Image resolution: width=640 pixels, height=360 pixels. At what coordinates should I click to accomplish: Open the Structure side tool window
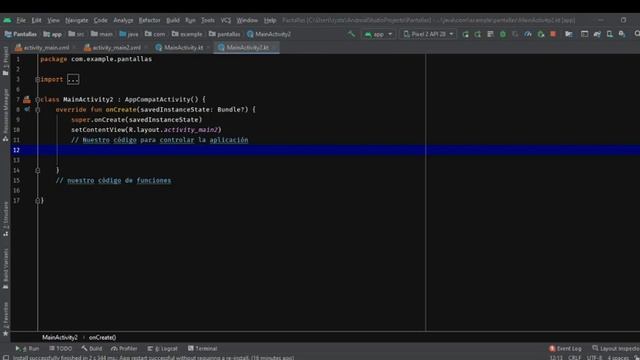point(5,219)
